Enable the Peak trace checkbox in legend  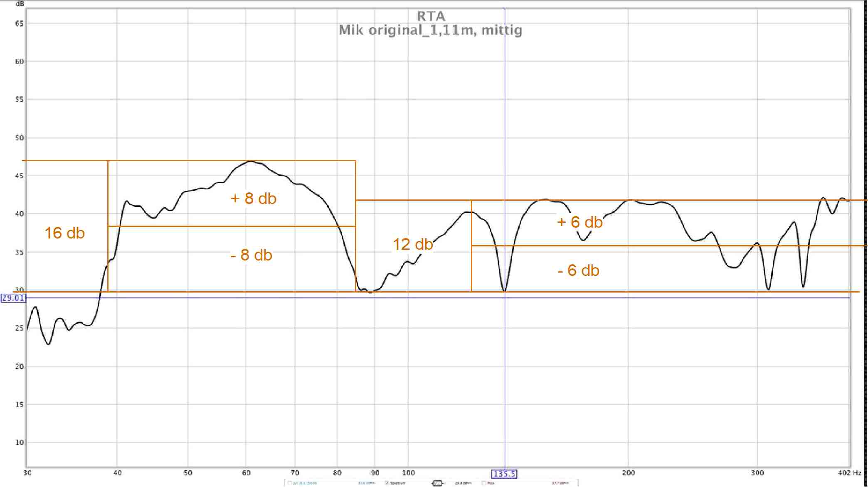click(x=484, y=483)
